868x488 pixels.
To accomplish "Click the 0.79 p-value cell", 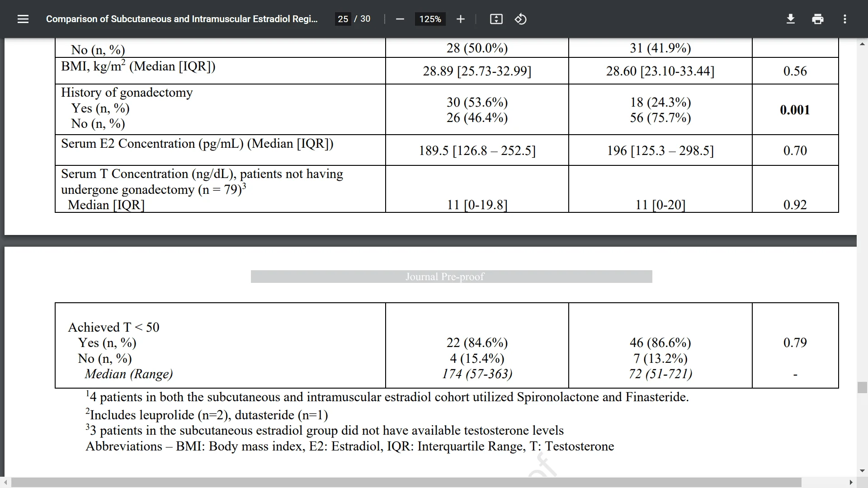I will pyautogui.click(x=795, y=343).
